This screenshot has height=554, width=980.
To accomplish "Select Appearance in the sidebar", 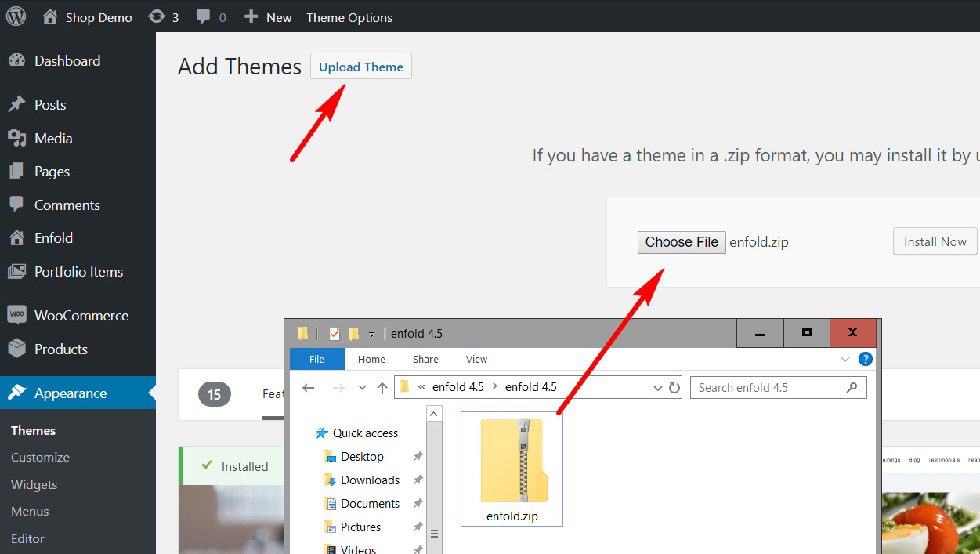I will coord(78,393).
